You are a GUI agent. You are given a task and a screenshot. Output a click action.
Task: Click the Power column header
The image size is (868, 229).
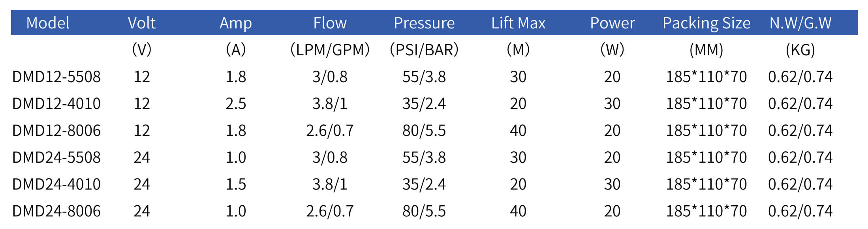point(612,23)
